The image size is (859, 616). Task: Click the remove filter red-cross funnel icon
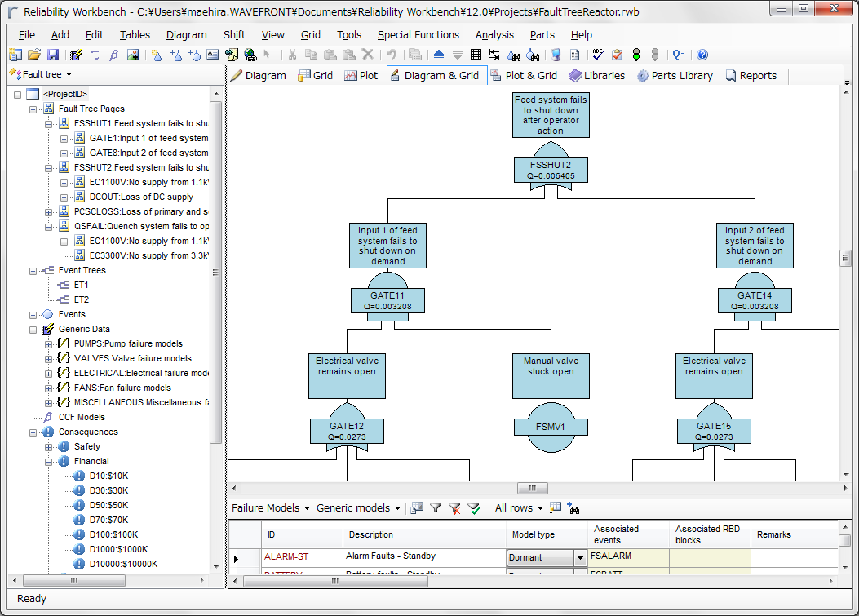tap(454, 508)
